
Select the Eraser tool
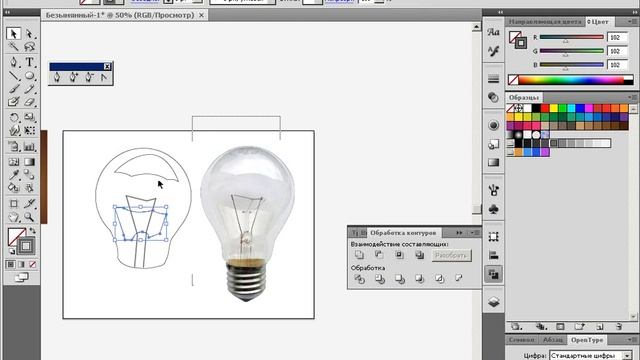click(29, 102)
